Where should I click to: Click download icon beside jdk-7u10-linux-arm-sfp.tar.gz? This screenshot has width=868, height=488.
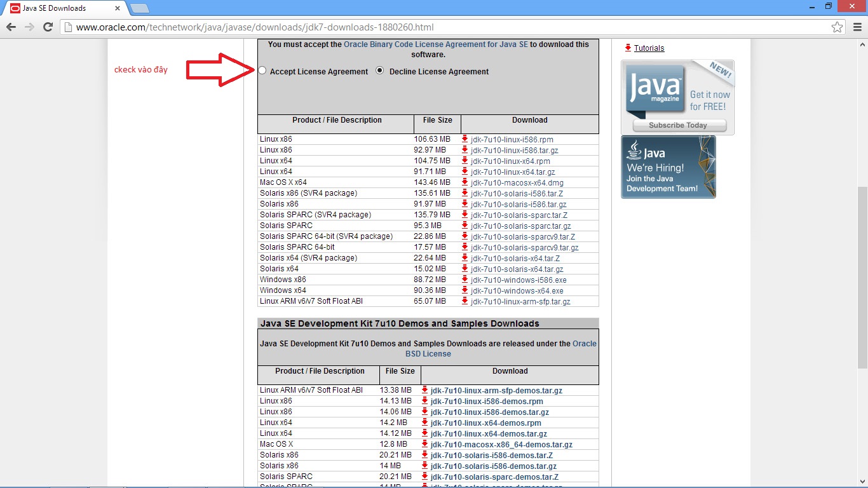point(463,301)
